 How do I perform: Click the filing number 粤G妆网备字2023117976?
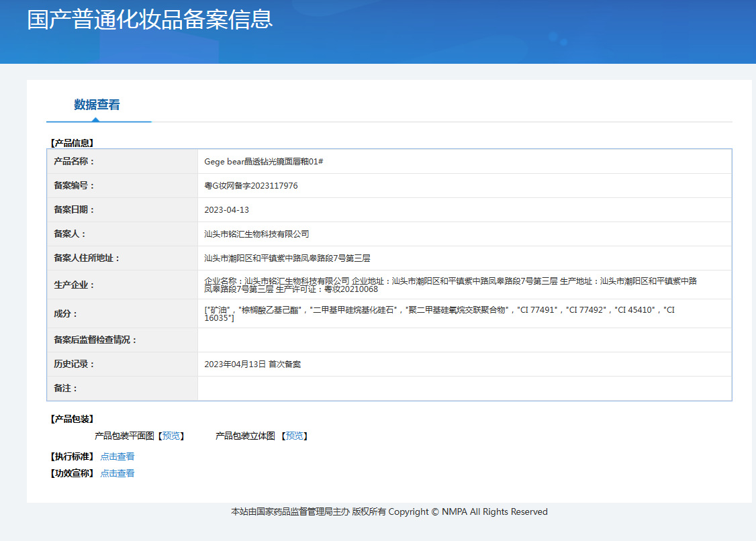click(250, 186)
